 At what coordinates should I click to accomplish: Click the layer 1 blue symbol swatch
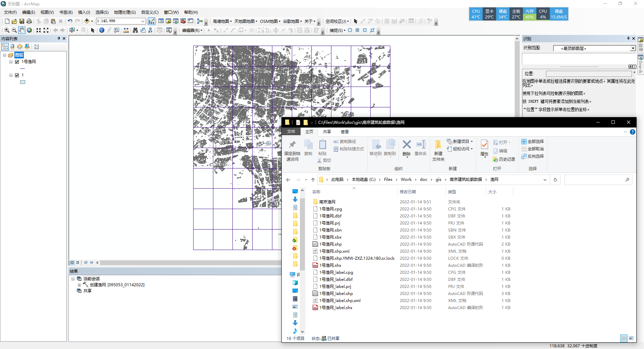pos(22,82)
